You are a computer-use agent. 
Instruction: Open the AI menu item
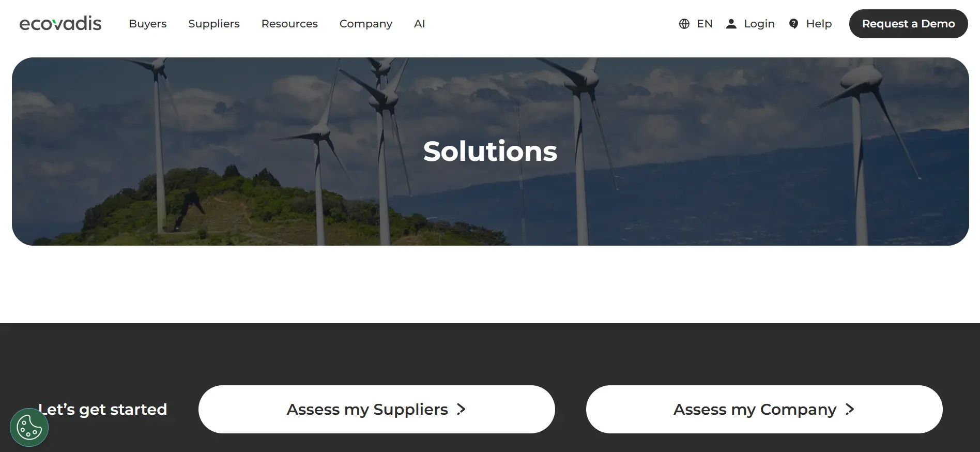[419, 24]
